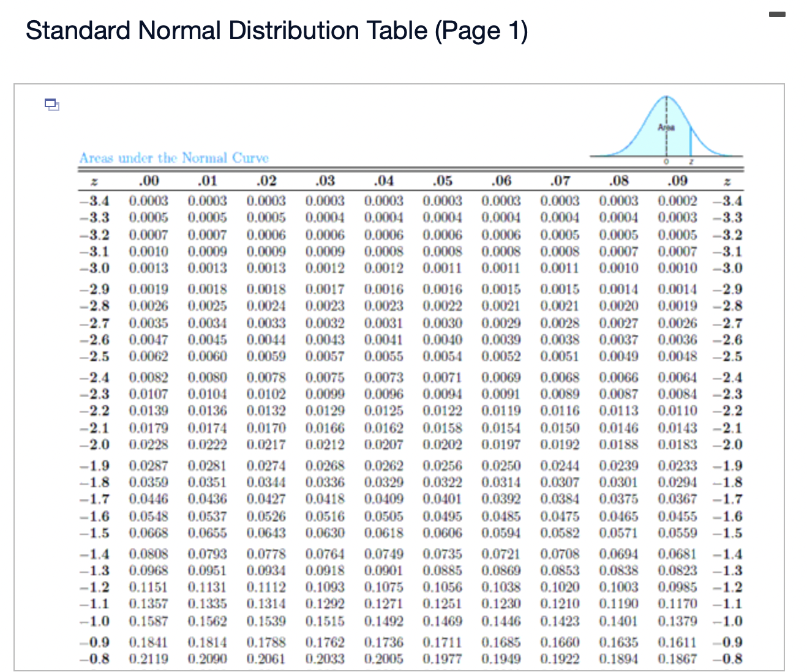
Task: Select the page title 'Standard Normal Distribution Table'
Action: pos(277,31)
